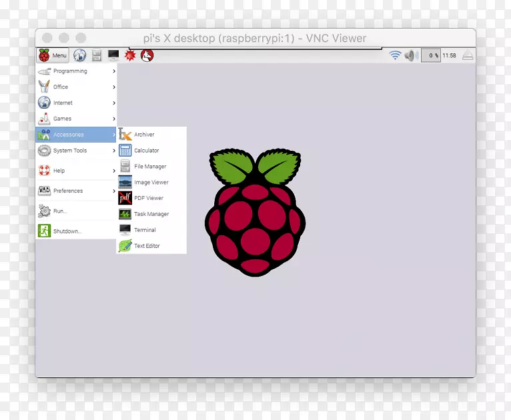Image resolution: width=511 pixels, height=420 pixels.
Task: Click the Task Manager icon in submenu
Action: (125, 214)
